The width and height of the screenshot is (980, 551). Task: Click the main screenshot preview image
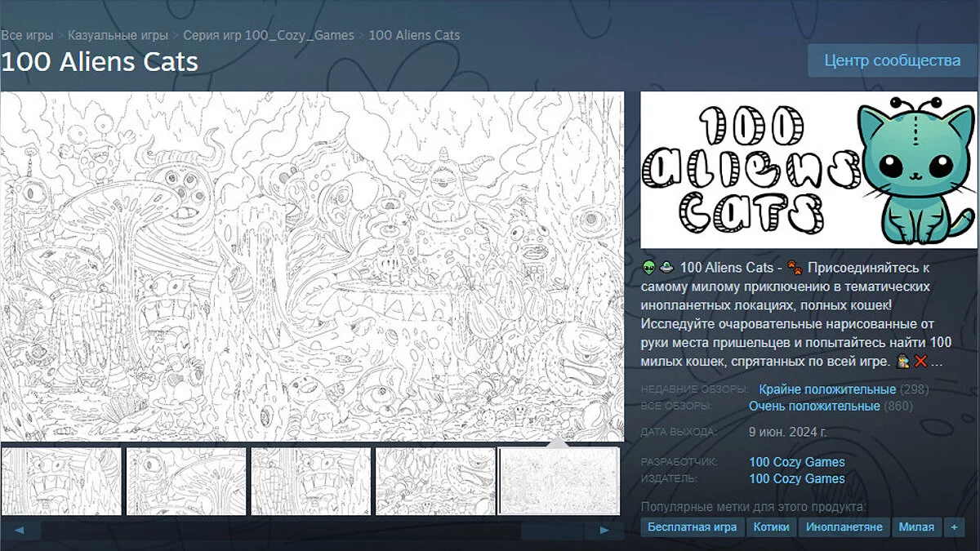tap(312, 266)
